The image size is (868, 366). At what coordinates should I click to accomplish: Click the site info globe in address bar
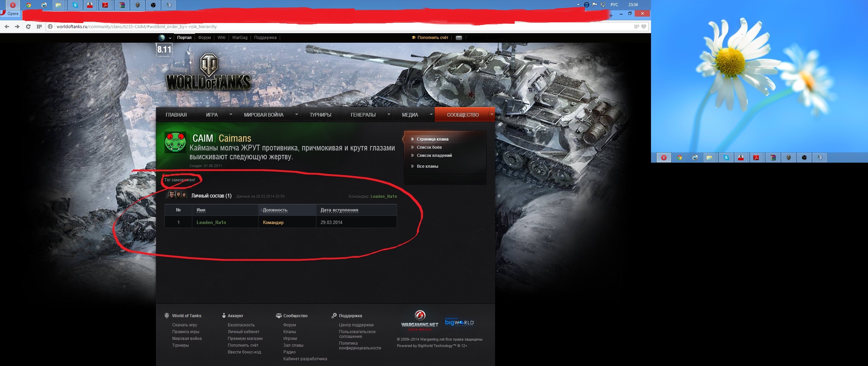[x=50, y=26]
